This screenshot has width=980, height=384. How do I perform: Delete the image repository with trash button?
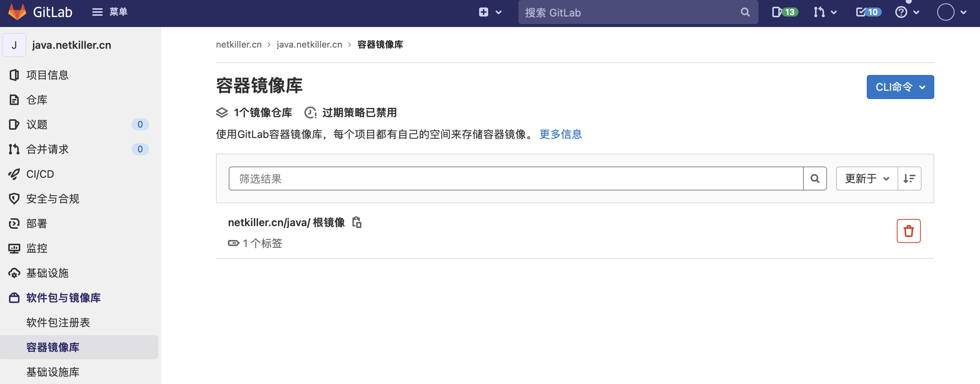pos(908,231)
